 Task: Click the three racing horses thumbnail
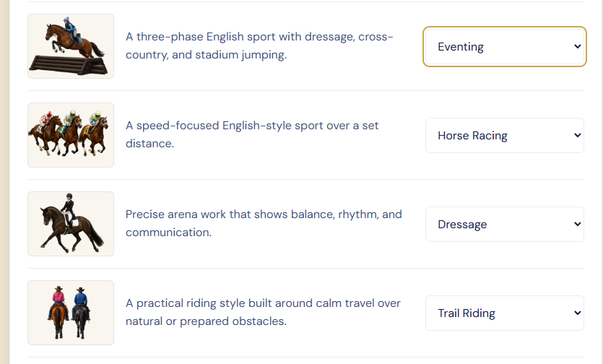coord(71,135)
